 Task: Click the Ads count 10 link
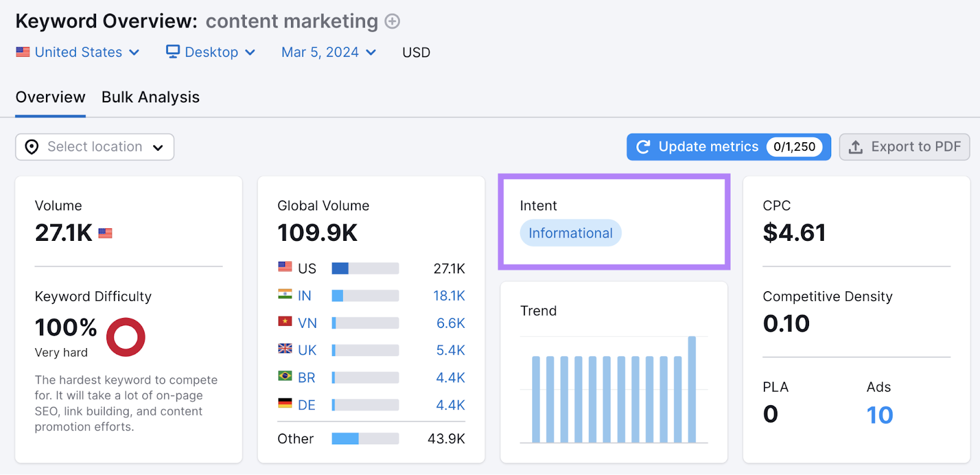pyautogui.click(x=880, y=415)
